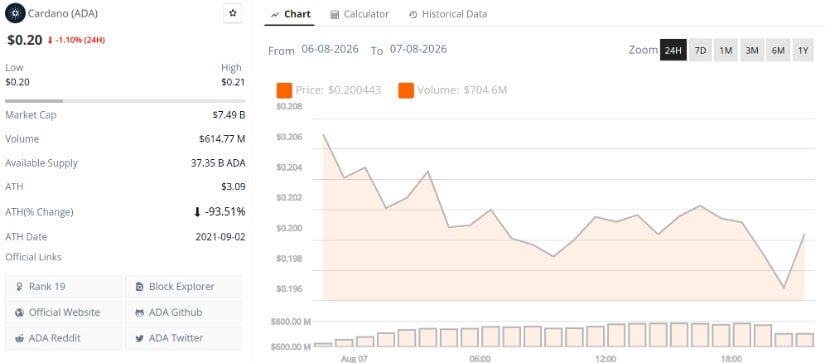Open the ADA Github link
Viewport: 825px width, 363px height.
pos(184,312)
